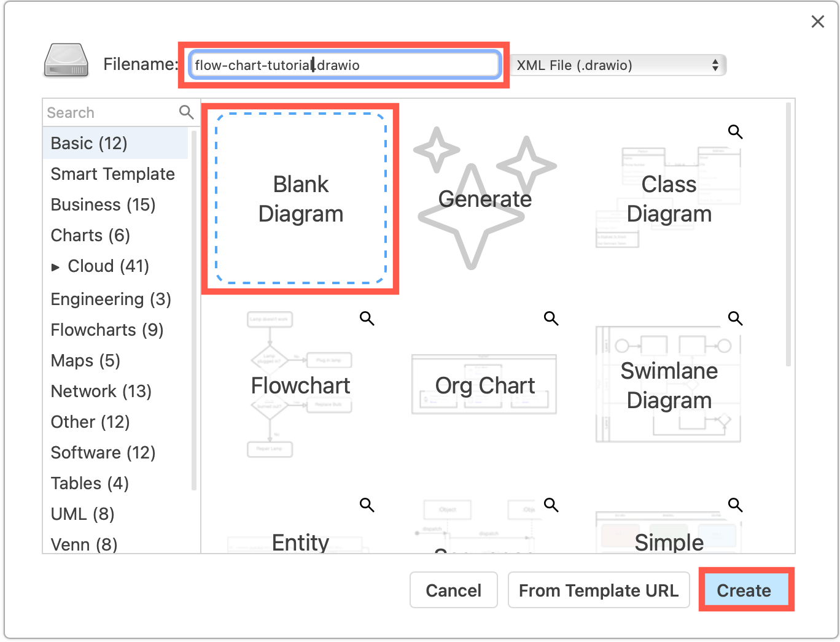840x642 pixels.
Task: Open the XML File format dropdown
Action: click(616, 64)
